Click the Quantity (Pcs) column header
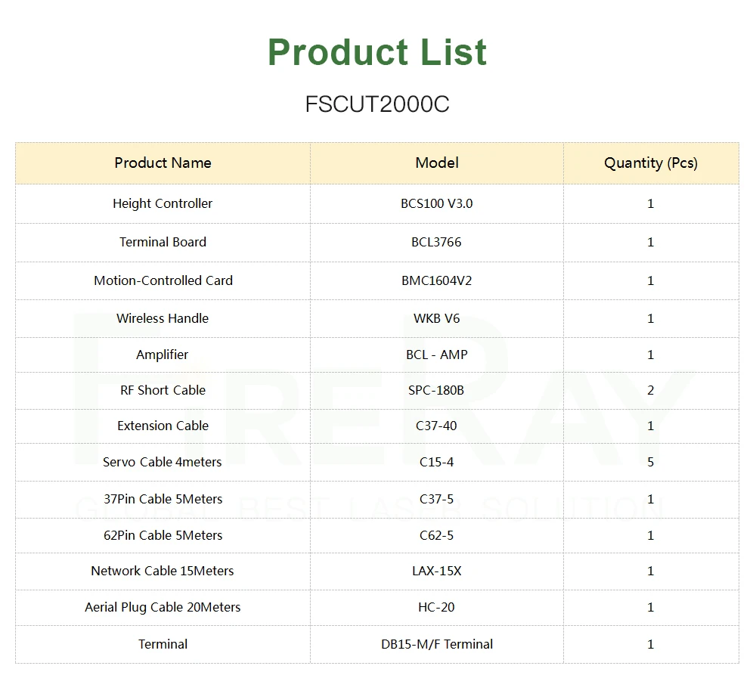The image size is (756, 700). (650, 163)
